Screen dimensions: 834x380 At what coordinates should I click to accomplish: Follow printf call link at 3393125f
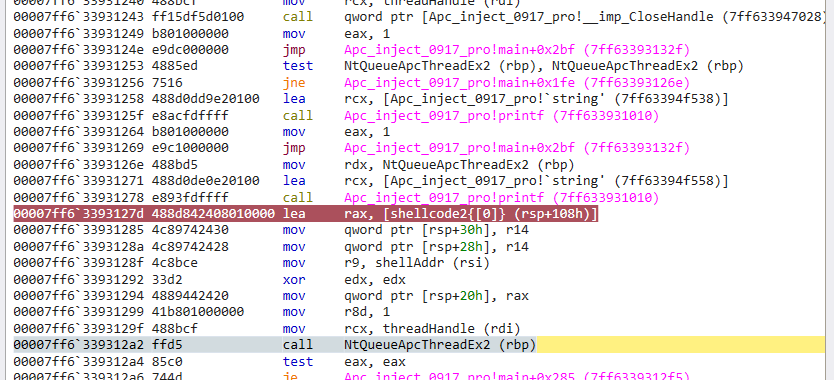point(502,116)
